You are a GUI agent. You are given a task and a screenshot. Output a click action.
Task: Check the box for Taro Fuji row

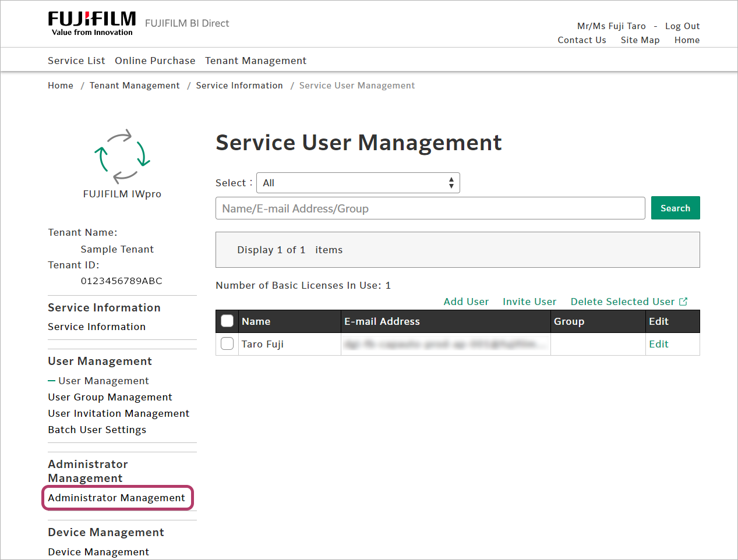pos(227,344)
